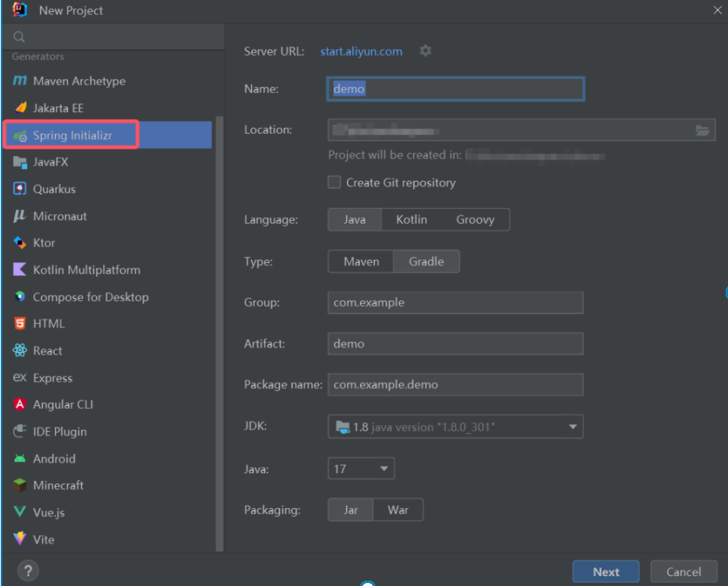This screenshot has width=728, height=586.
Task: Click the Android robot icon
Action: [x=20, y=458]
